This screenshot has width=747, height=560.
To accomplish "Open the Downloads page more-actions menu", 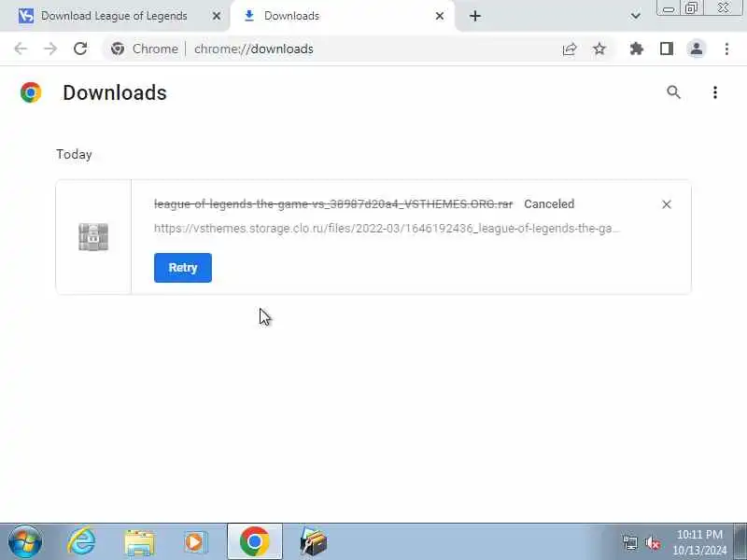I will coord(715,92).
